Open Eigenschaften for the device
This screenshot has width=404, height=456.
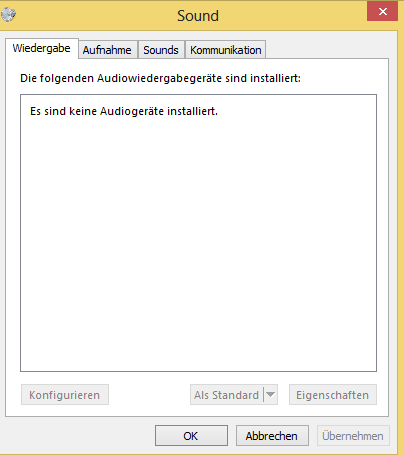(x=333, y=395)
